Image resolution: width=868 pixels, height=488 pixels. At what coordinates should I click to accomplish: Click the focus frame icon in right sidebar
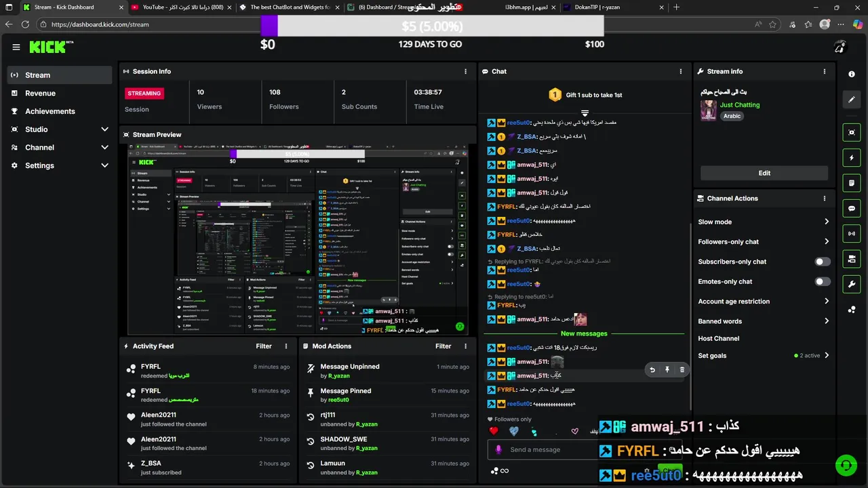(852, 132)
